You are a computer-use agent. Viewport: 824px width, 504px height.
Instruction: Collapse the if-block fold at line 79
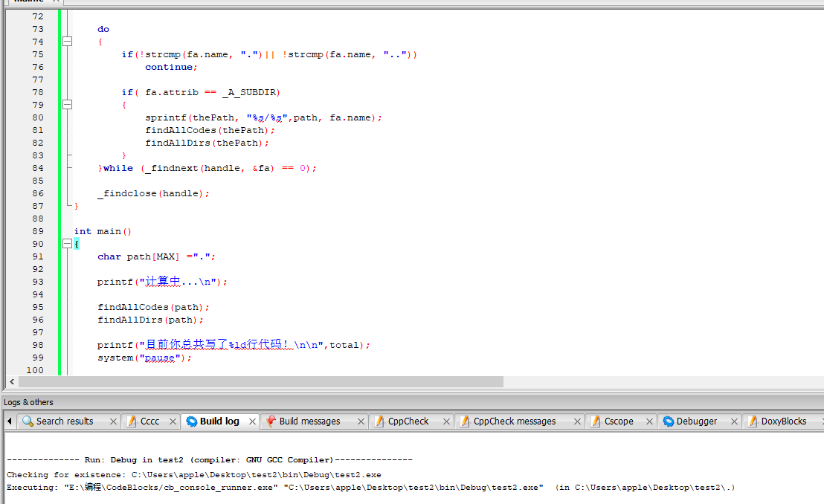click(x=67, y=104)
